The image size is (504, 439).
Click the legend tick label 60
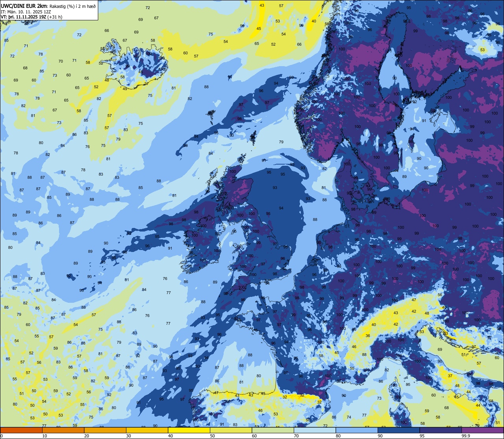pos(255,436)
